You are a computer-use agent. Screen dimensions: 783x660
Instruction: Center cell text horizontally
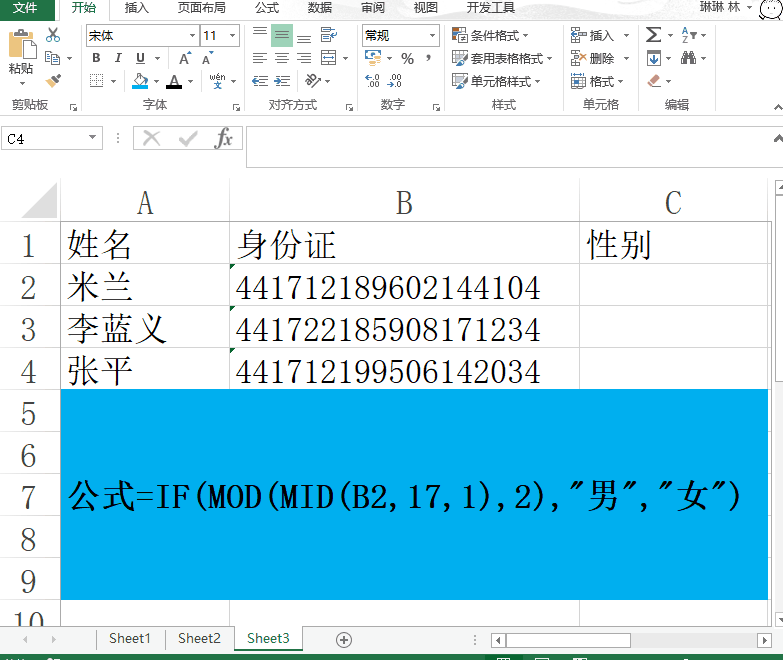tap(282, 58)
